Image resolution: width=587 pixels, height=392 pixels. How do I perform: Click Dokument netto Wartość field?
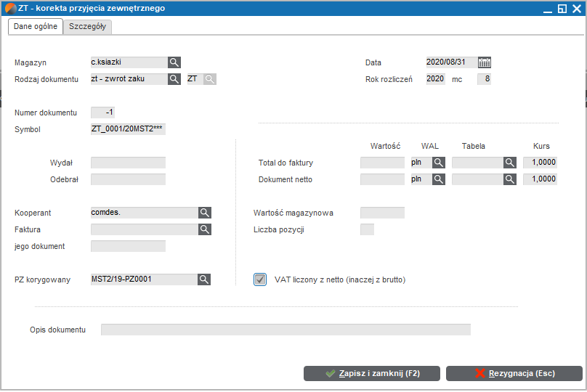382,179
